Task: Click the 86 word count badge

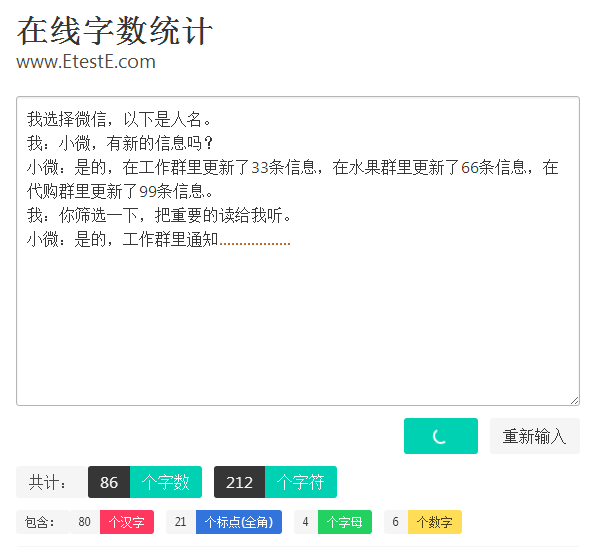Action: click(109, 482)
